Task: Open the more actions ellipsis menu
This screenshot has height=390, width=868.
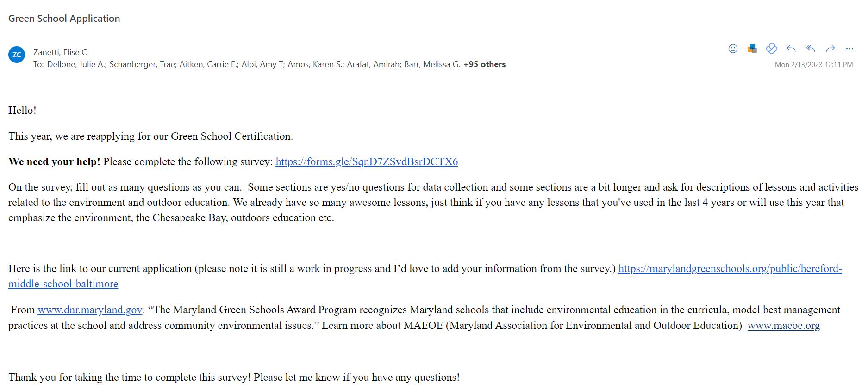Action: coord(849,49)
